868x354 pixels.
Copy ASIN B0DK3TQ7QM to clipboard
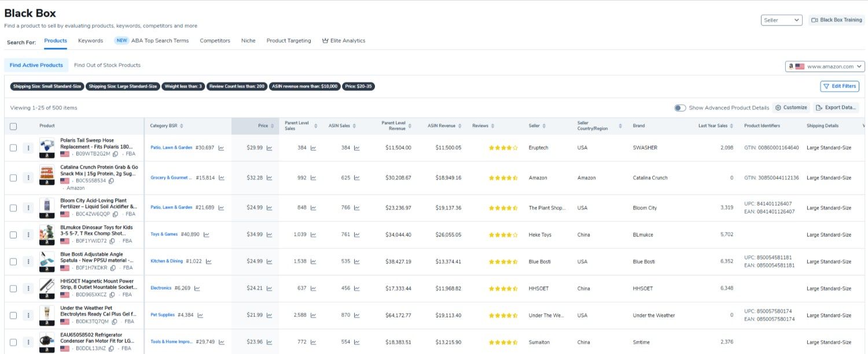[113, 322]
